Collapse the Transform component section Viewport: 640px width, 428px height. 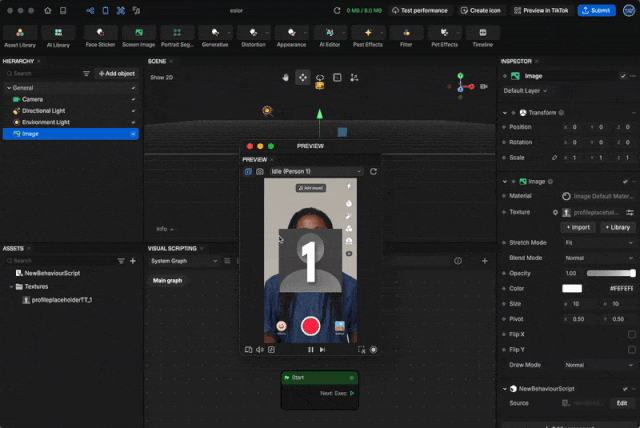(505, 113)
